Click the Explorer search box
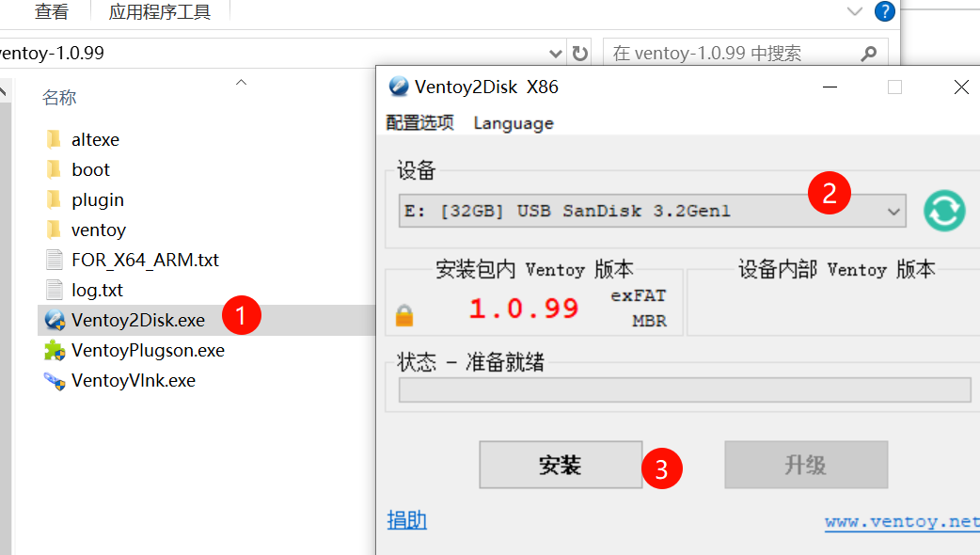 tap(745, 53)
